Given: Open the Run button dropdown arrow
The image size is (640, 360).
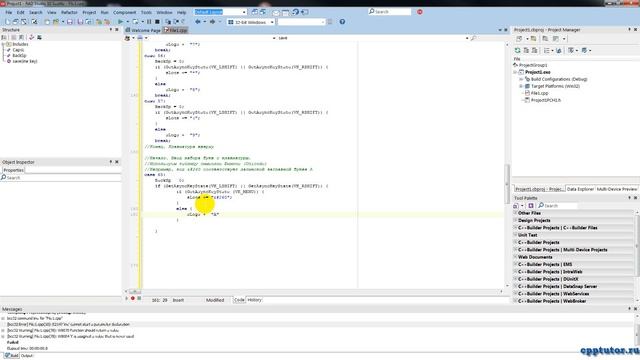Looking at the screenshot, I should [127, 22].
